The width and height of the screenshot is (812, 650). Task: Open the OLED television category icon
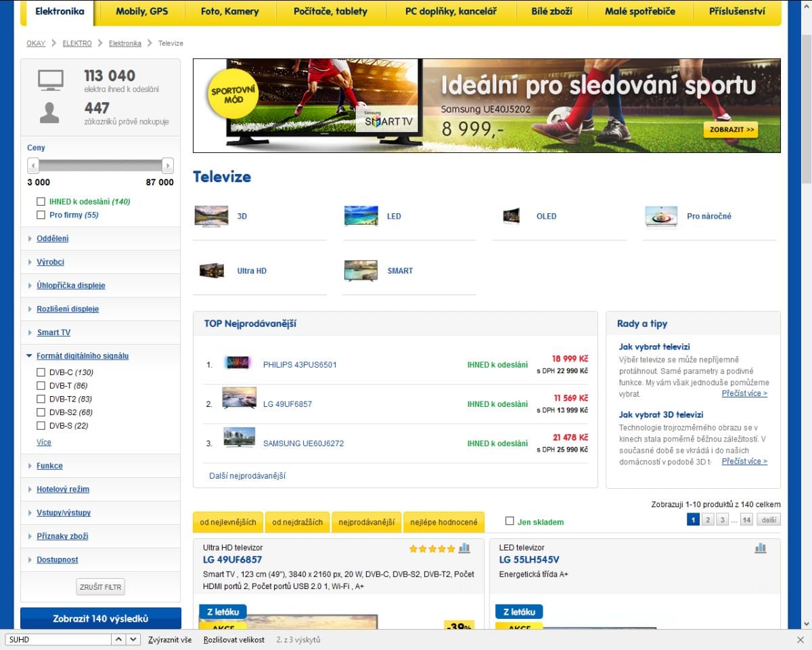tap(511, 216)
